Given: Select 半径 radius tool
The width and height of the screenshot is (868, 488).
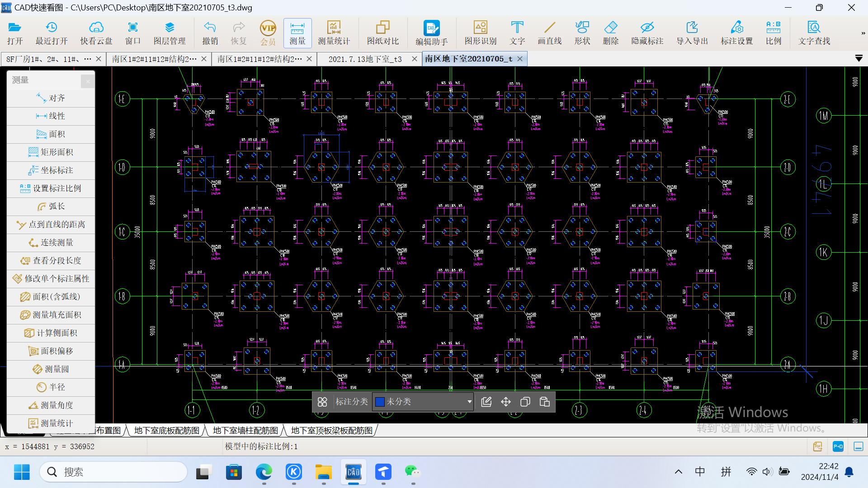Looking at the screenshot, I should tap(51, 387).
